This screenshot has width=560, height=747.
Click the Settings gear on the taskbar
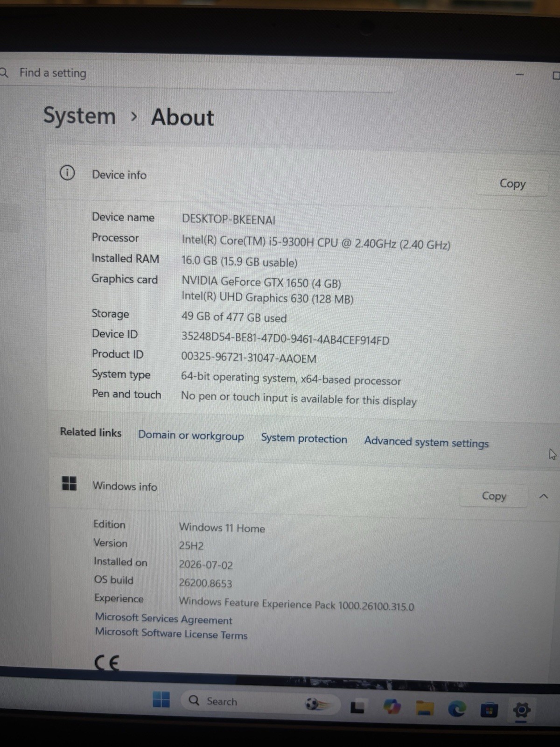click(x=521, y=711)
